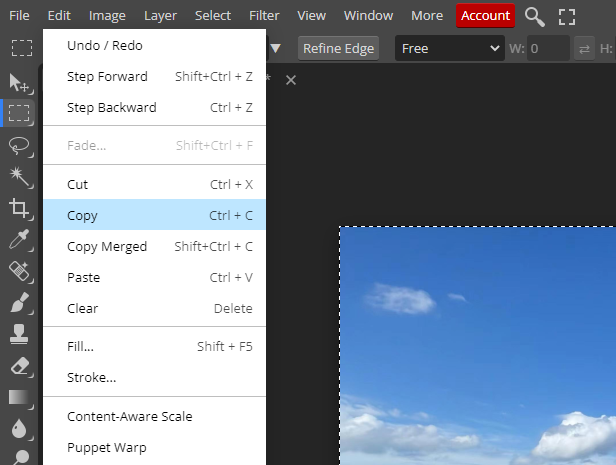Toggle fullscreen mode icon
616x465 pixels.
click(567, 16)
